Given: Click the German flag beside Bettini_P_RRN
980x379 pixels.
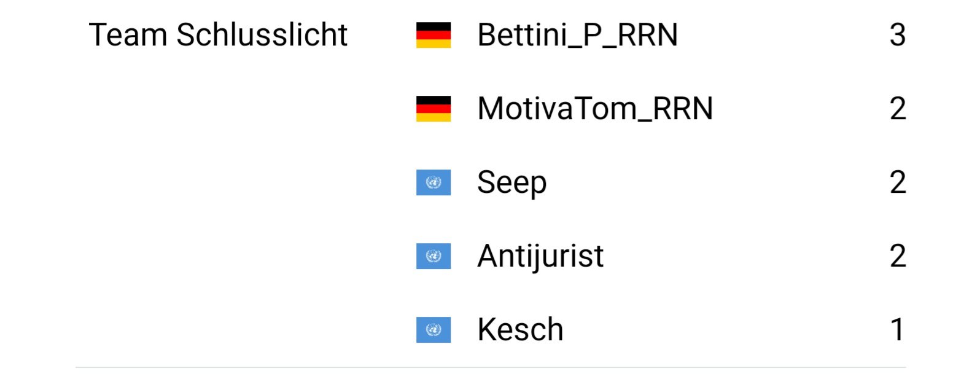Looking at the screenshot, I should [433, 35].
